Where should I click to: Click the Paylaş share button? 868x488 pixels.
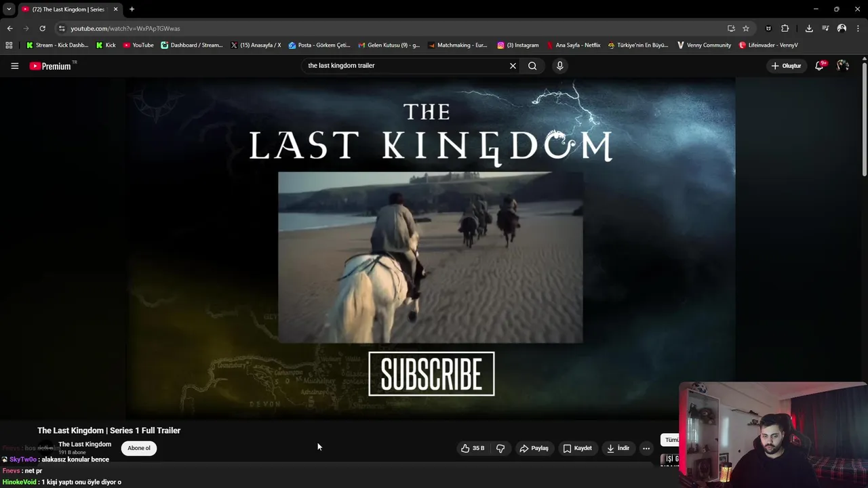pyautogui.click(x=534, y=448)
